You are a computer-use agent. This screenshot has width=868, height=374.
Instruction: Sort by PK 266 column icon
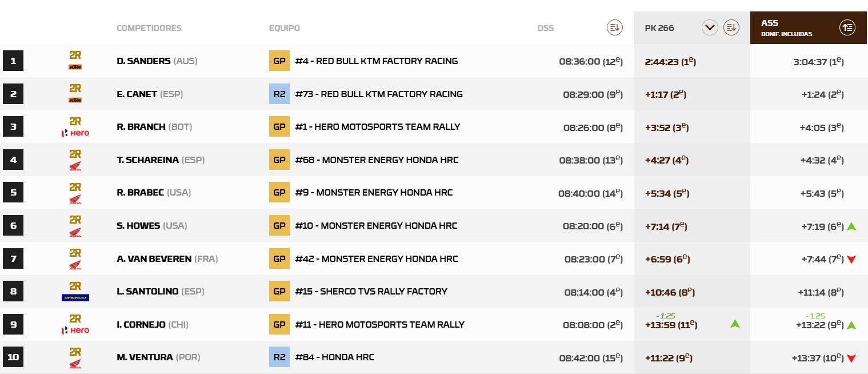pyautogui.click(x=731, y=27)
